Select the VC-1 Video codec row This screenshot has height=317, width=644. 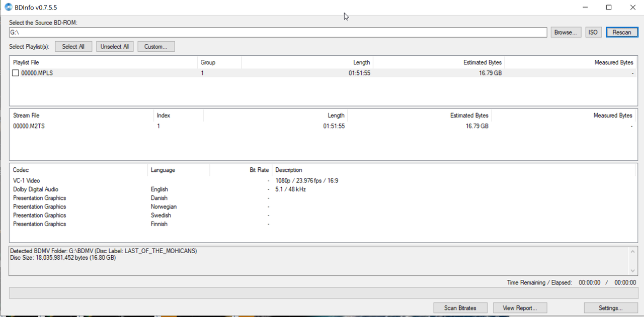pos(323,180)
